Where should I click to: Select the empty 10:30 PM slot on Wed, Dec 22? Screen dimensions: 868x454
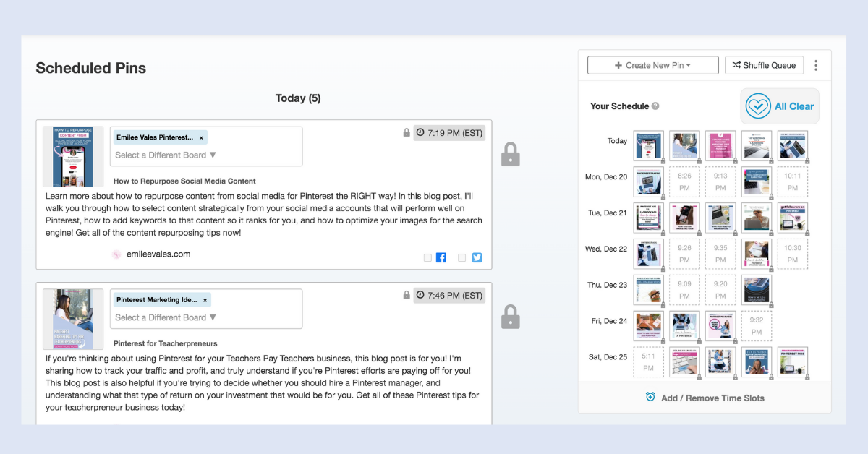coord(793,254)
